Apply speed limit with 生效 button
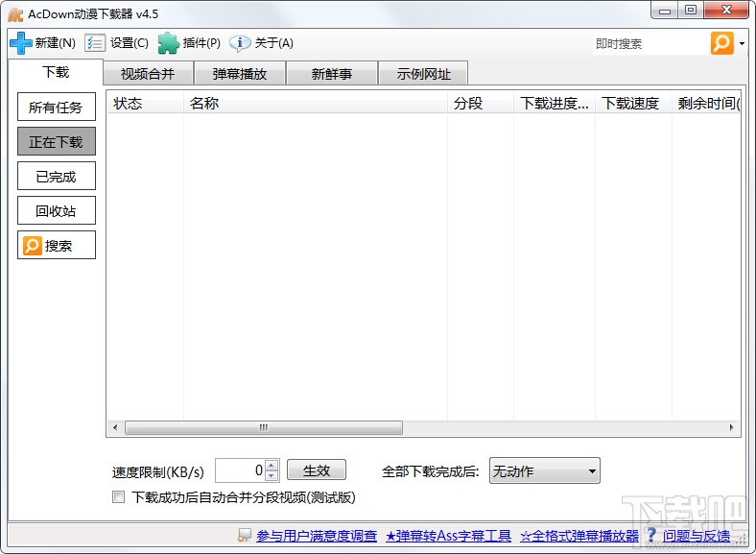Image resolution: width=756 pixels, height=554 pixels. tap(317, 470)
